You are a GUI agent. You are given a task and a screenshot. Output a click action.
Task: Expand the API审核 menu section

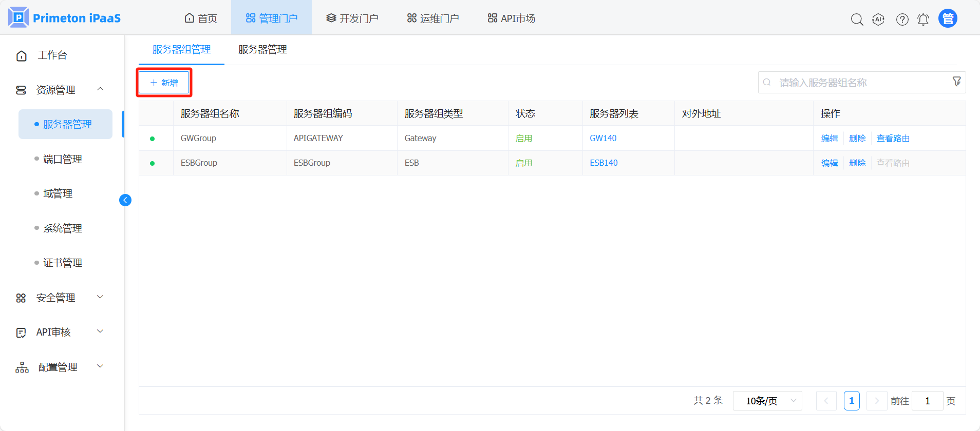pos(100,332)
